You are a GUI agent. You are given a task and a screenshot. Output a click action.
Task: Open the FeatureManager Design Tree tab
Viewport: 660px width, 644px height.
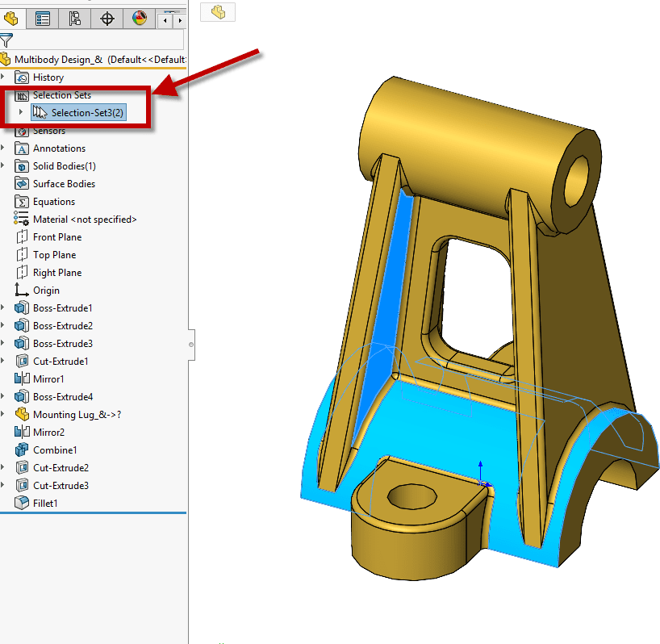(12, 19)
